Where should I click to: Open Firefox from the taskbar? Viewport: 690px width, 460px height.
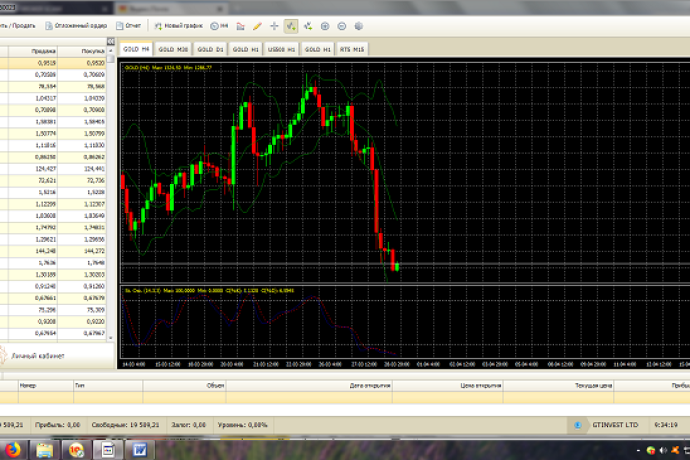(x=12, y=450)
